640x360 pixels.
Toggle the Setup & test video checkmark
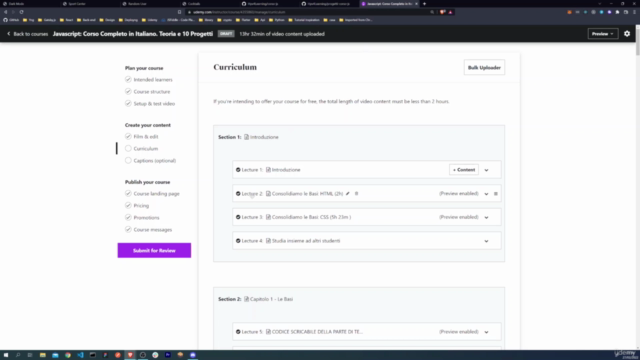(x=128, y=103)
